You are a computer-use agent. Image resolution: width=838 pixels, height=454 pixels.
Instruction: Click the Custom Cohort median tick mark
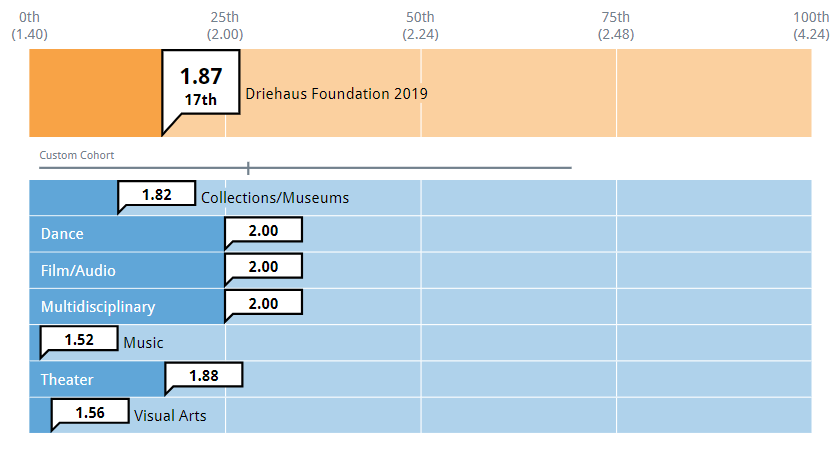(248, 168)
